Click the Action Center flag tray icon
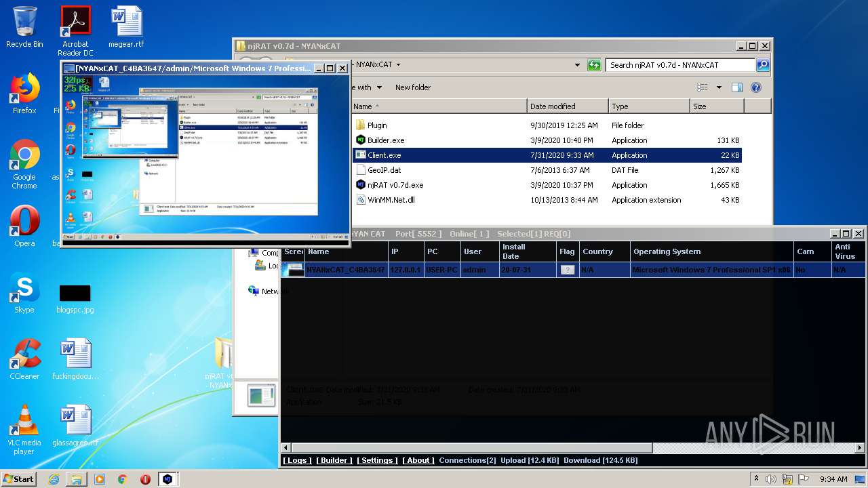Image resolution: width=868 pixels, height=488 pixels. pos(802,479)
